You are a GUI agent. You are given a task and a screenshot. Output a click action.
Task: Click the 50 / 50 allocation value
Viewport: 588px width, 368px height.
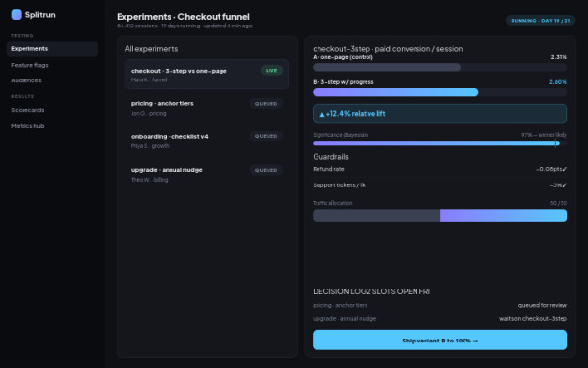pos(559,203)
